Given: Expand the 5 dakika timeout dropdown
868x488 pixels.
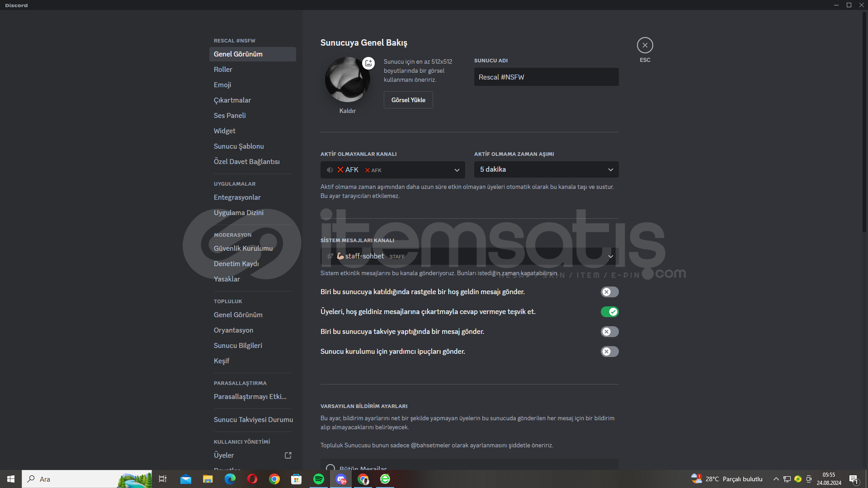Looking at the screenshot, I should 546,169.
